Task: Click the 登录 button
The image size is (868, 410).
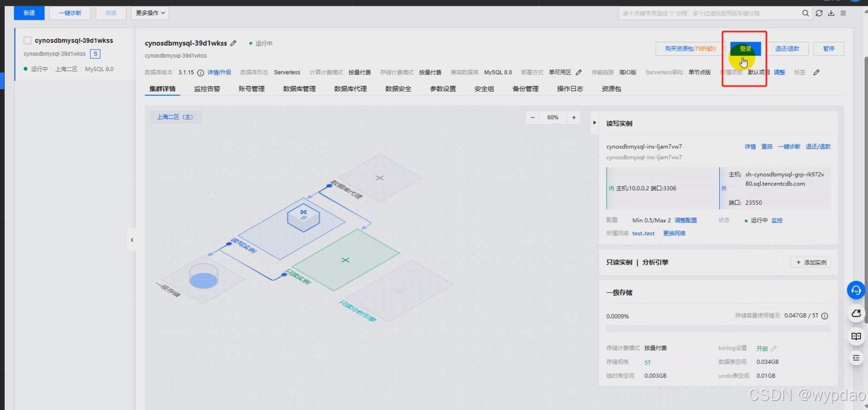Action: click(x=746, y=49)
